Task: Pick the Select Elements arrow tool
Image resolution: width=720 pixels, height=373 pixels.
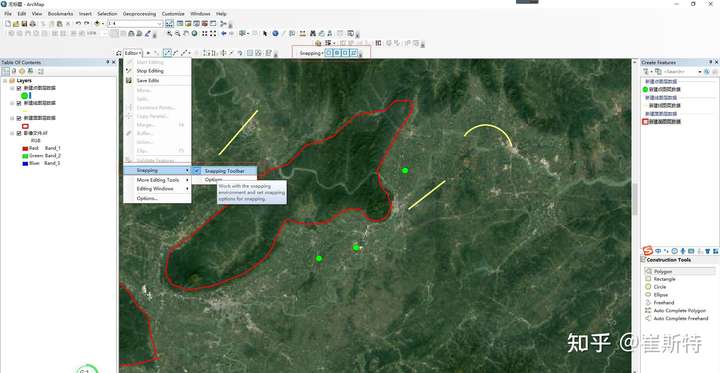Action: [265, 34]
